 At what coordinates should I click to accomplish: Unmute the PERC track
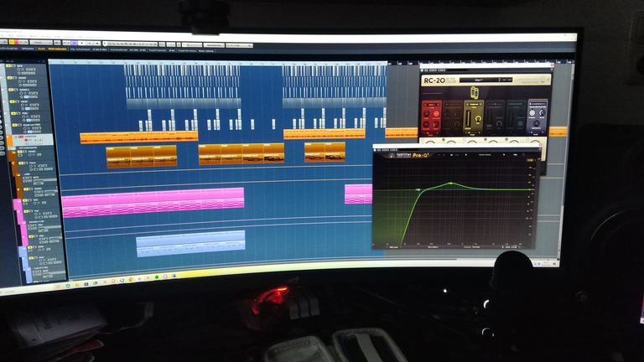click(x=13, y=113)
